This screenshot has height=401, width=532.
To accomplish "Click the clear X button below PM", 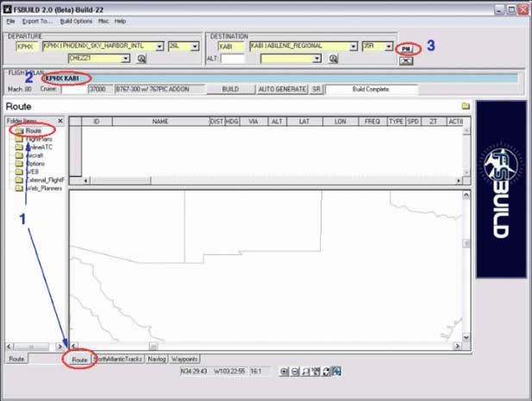I will pos(406,61).
